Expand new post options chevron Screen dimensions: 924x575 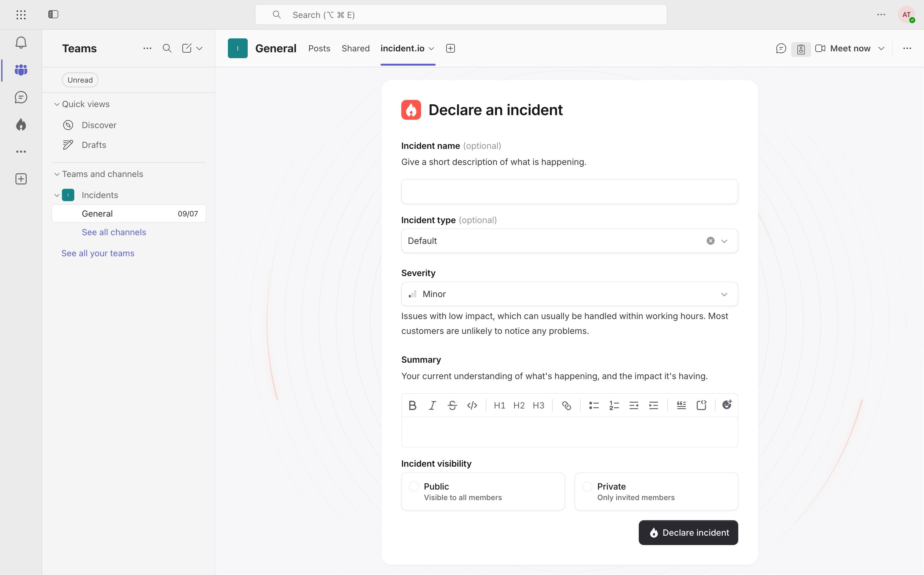[199, 48]
